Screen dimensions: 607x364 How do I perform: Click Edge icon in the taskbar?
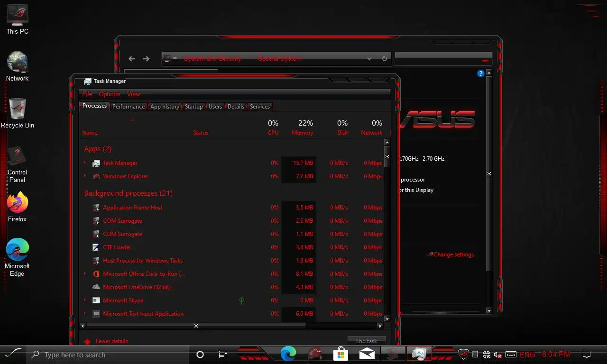tap(288, 354)
